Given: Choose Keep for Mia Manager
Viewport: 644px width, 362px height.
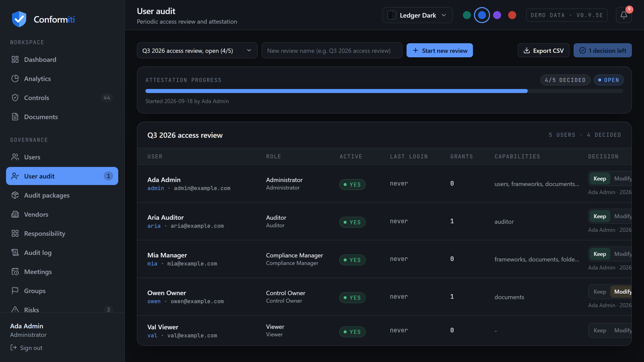Looking at the screenshot, I should point(600,254).
